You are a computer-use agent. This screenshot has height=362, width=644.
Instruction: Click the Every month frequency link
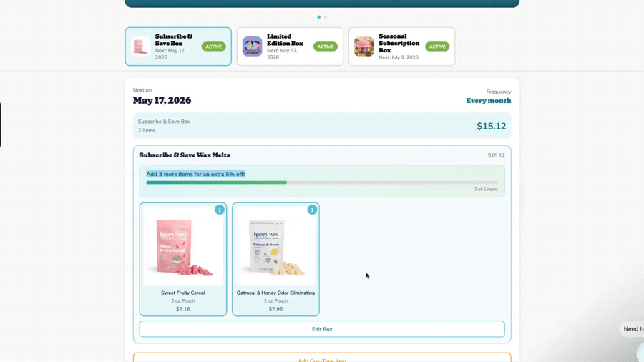click(x=488, y=101)
